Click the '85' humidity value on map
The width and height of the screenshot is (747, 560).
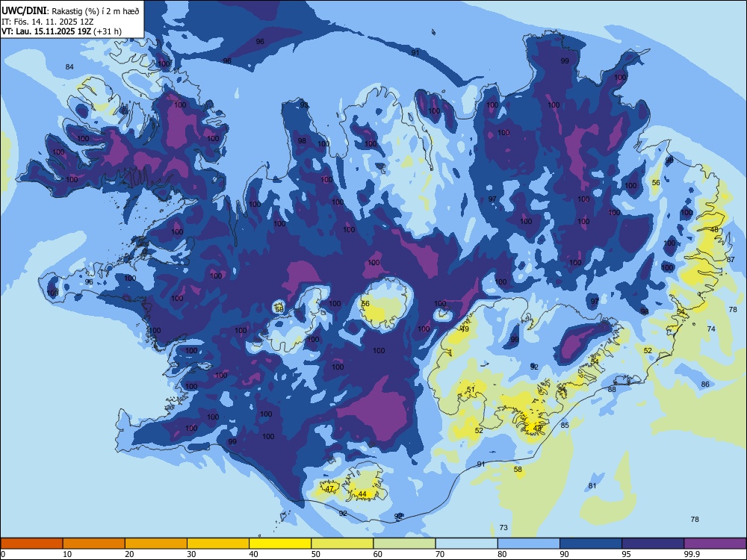pyautogui.click(x=565, y=425)
